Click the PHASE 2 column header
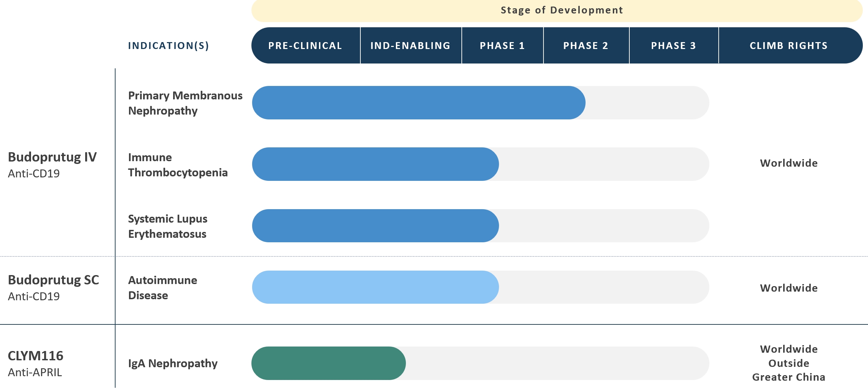 tap(586, 46)
